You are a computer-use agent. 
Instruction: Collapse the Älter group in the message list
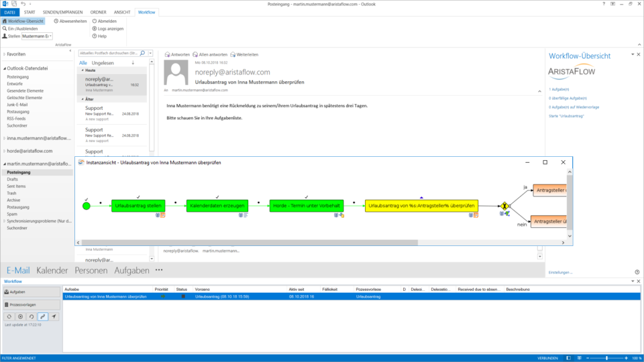pos(83,99)
